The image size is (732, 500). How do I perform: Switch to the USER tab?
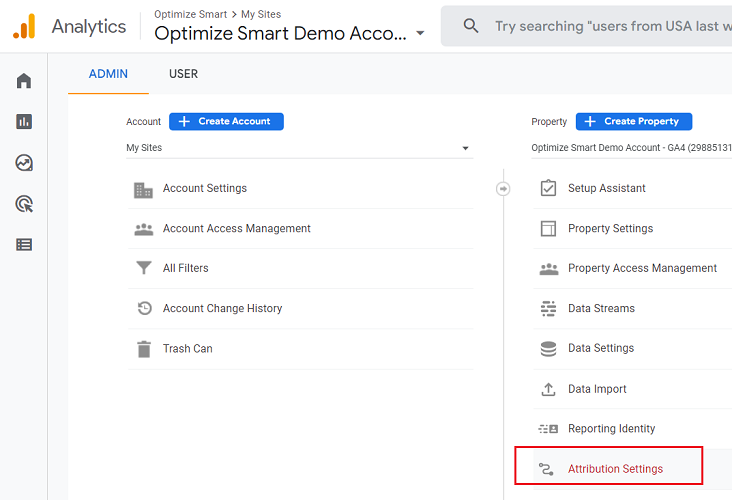183,74
